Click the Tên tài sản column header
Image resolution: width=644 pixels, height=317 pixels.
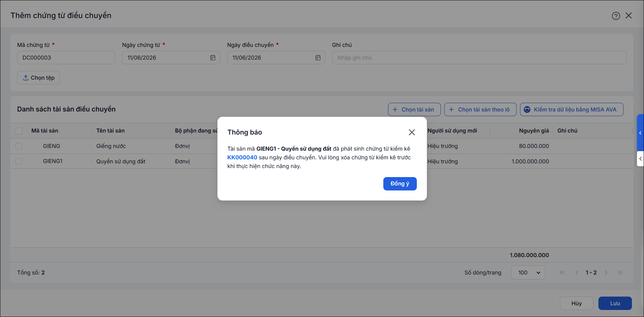110,131
